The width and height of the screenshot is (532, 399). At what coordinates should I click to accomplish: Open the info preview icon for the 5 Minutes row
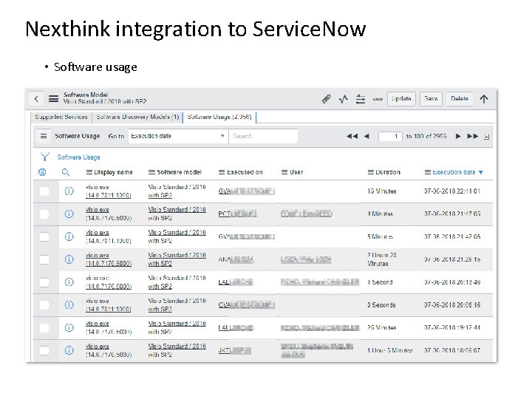coord(69,236)
